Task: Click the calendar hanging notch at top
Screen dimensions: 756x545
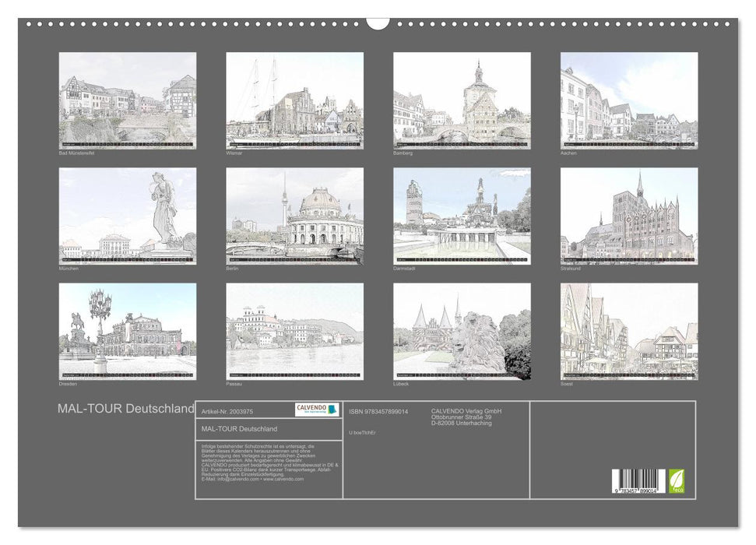Action: 378,22
